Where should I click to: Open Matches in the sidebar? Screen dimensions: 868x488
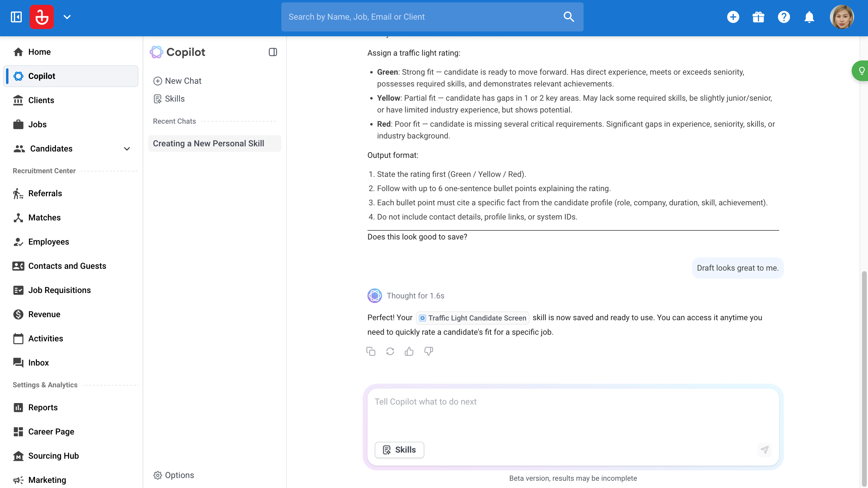point(71,218)
